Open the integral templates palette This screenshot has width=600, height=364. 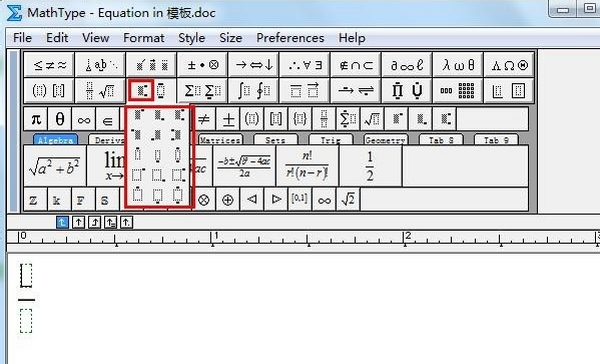254,91
